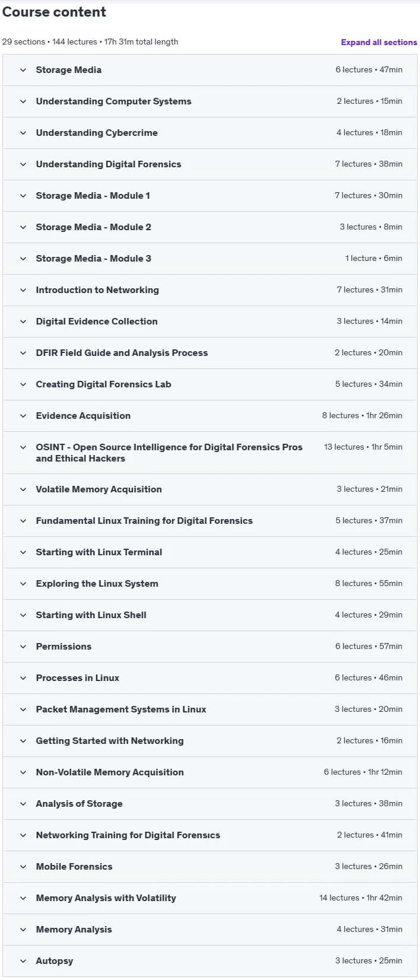Image resolution: width=420 pixels, height=980 pixels.
Task: Click the Expand all sections link
Action: tap(378, 42)
